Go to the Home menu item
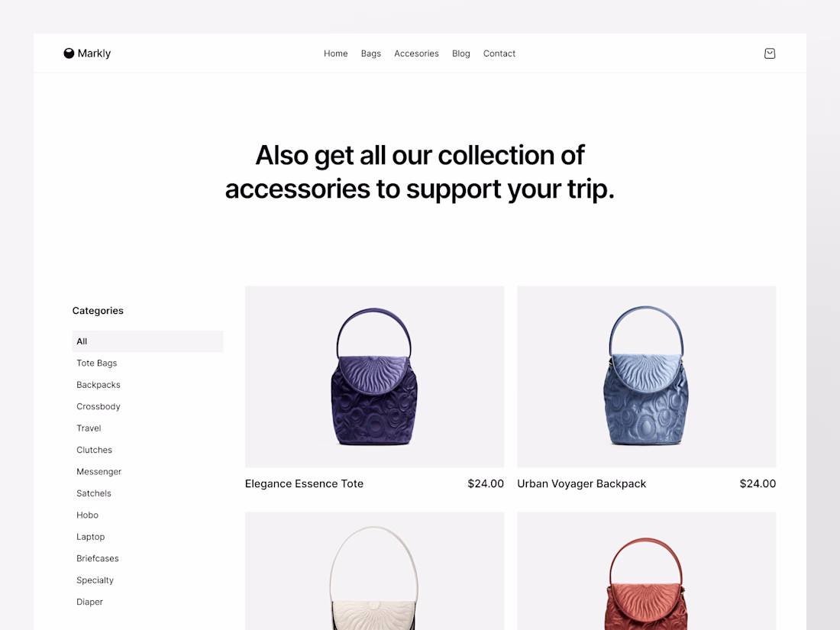The image size is (840, 630). click(x=335, y=53)
